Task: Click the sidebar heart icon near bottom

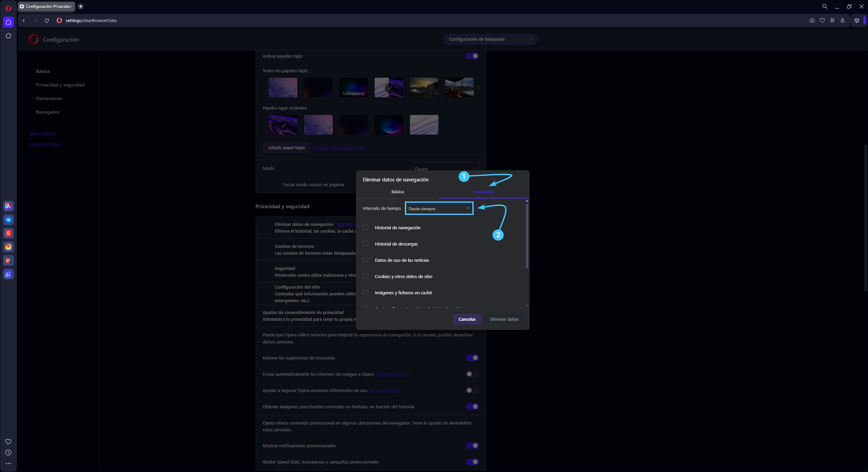Action: [x=8, y=441]
